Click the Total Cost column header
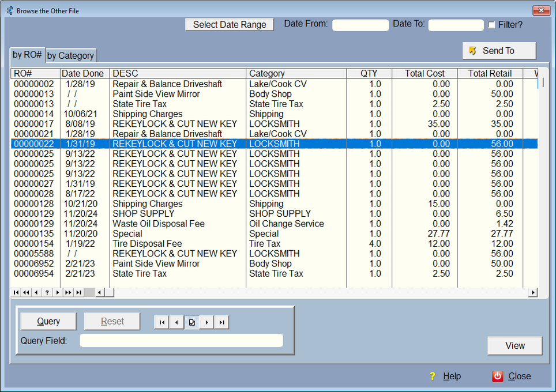The height and width of the screenshot is (392, 556). (425, 73)
